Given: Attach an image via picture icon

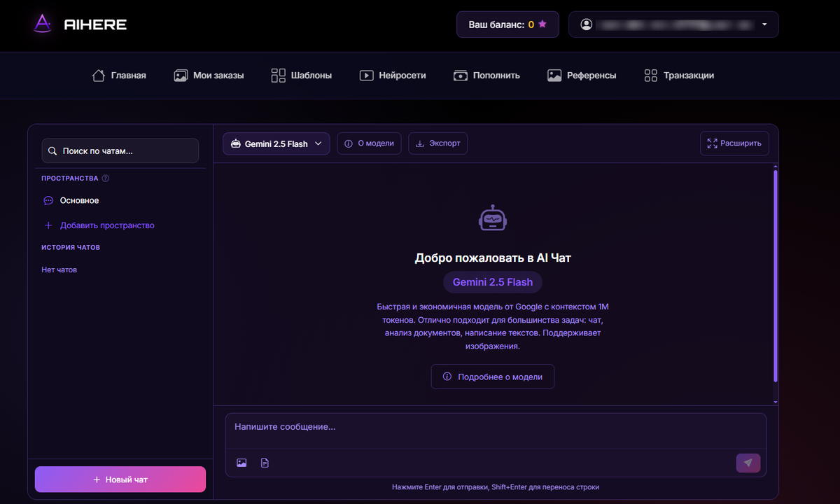Looking at the screenshot, I should (241, 463).
